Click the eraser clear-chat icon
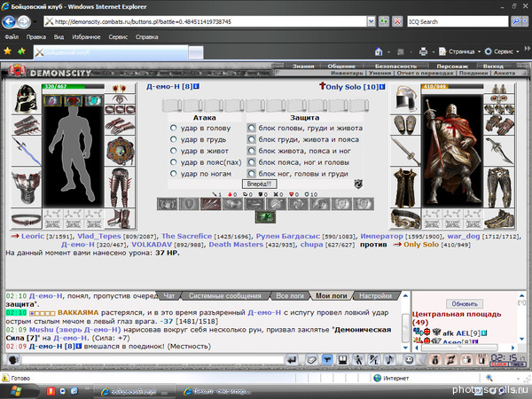Screen dimensions: 532x399 coord(311,360)
